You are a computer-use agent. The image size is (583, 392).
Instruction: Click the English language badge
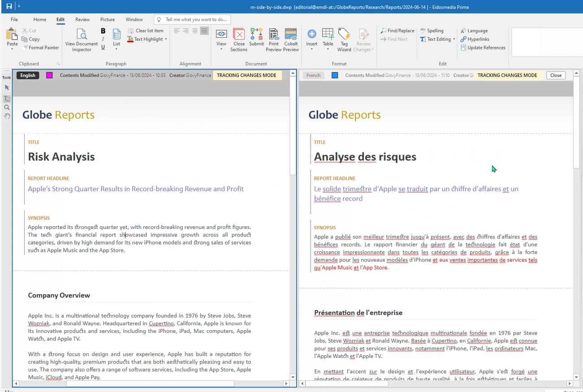click(28, 75)
